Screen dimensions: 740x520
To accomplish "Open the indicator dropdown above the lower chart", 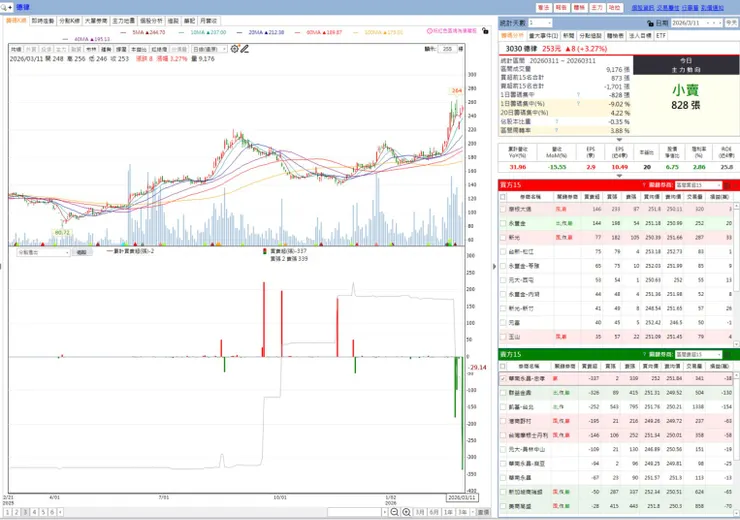I will (x=43, y=252).
